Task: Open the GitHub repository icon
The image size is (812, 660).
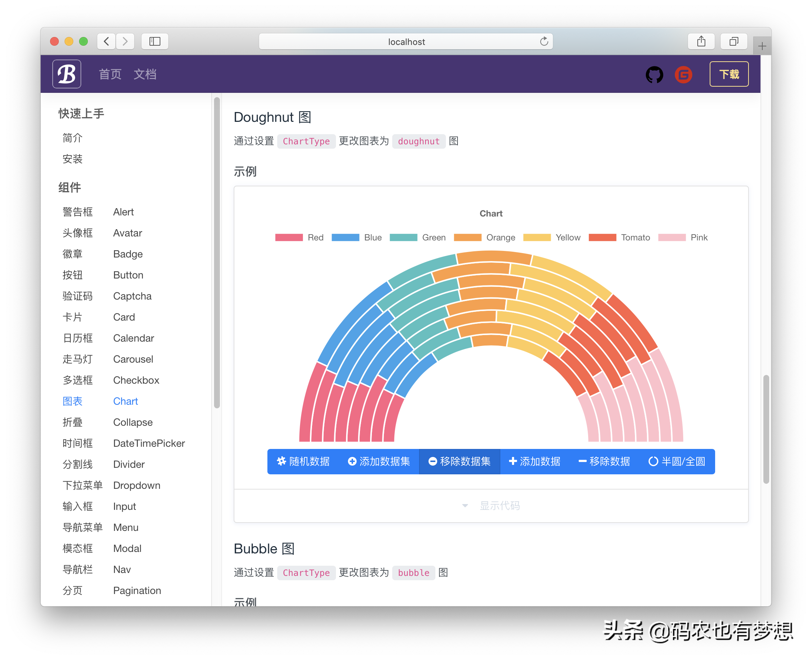Action: (654, 74)
